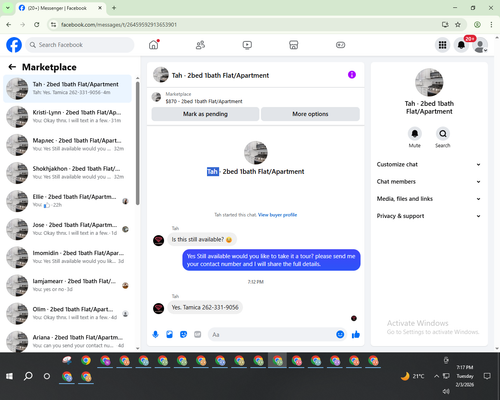Expand Privacy & support section
Viewport: 500px width, 400px height.
click(429, 216)
